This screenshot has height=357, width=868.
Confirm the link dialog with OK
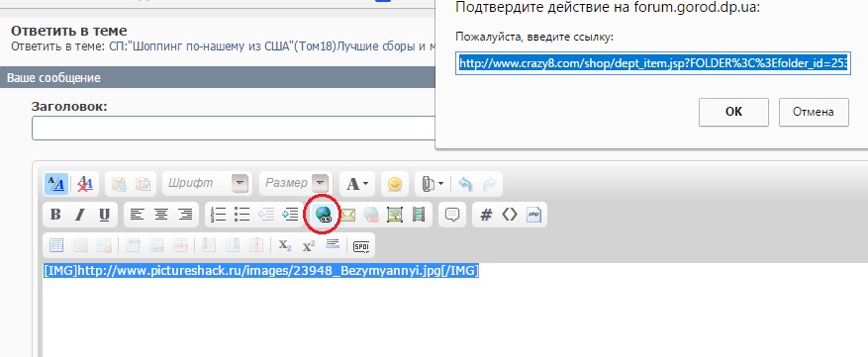click(733, 112)
